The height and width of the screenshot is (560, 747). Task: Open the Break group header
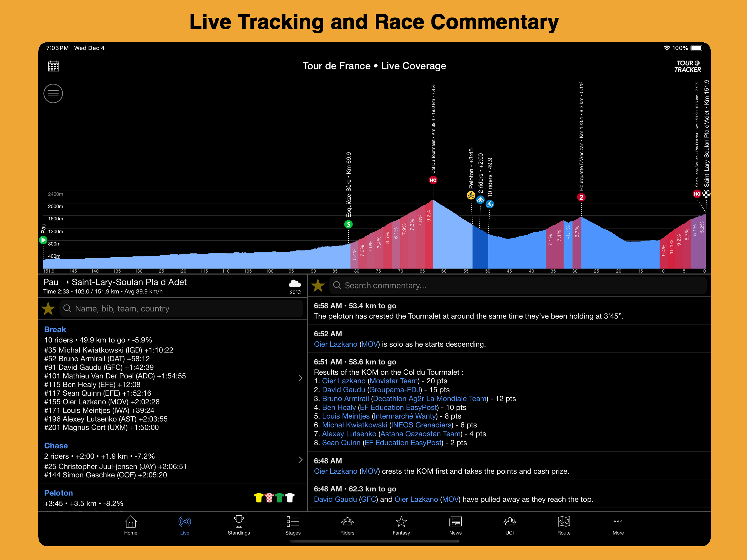pos(55,330)
